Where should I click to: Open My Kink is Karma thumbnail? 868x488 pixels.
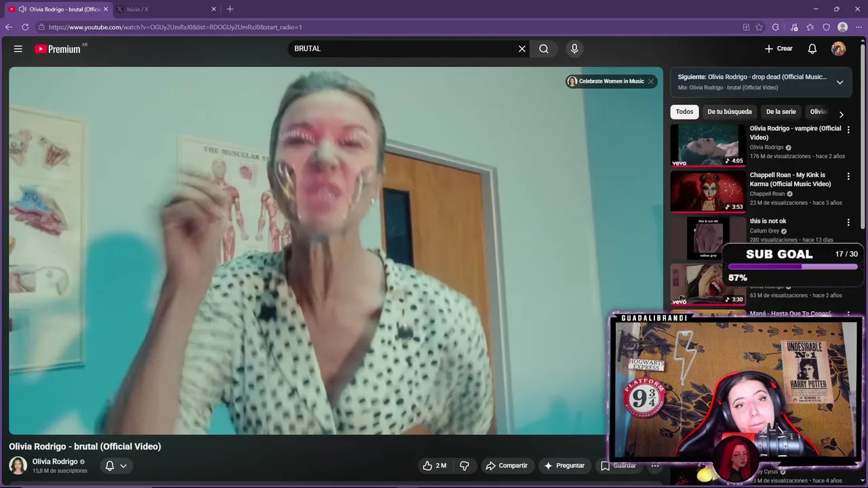(x=708, y=191)
